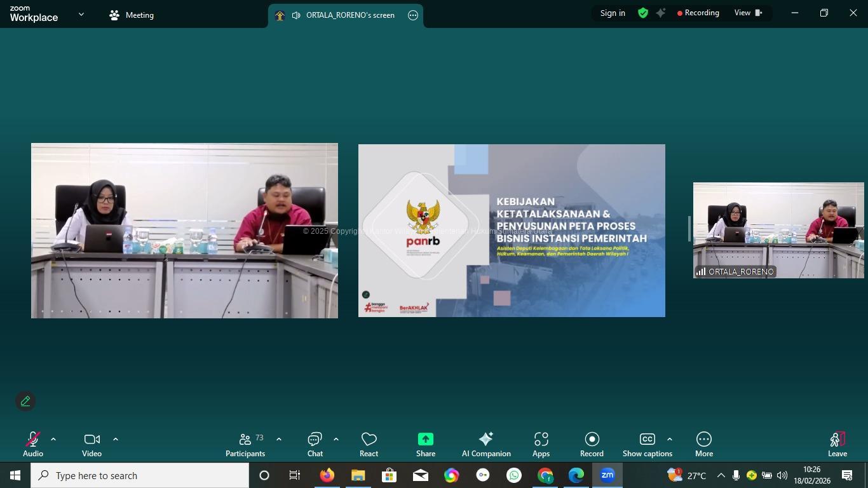This screenshot has width=868, height=488.
Task: Start recording with Record icon
Action: 592,444
